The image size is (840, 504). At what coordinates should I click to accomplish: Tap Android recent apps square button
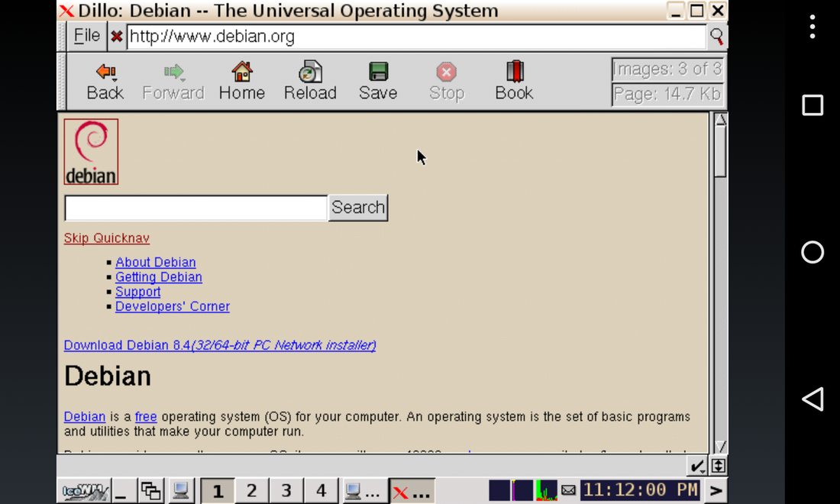(x=813, y=105)
